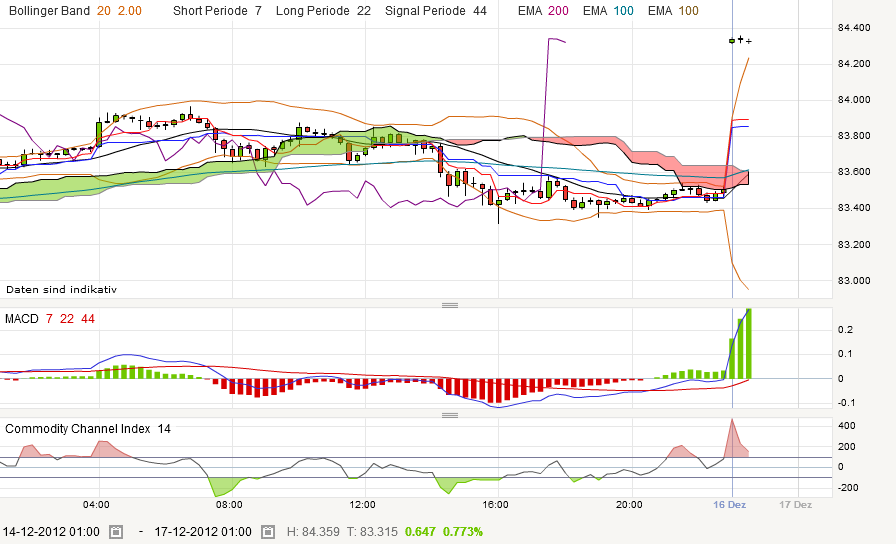Viewport: 896px width, 544px height.
Task: Click the 16 Dez date axis label
Action: coord(729,505)
